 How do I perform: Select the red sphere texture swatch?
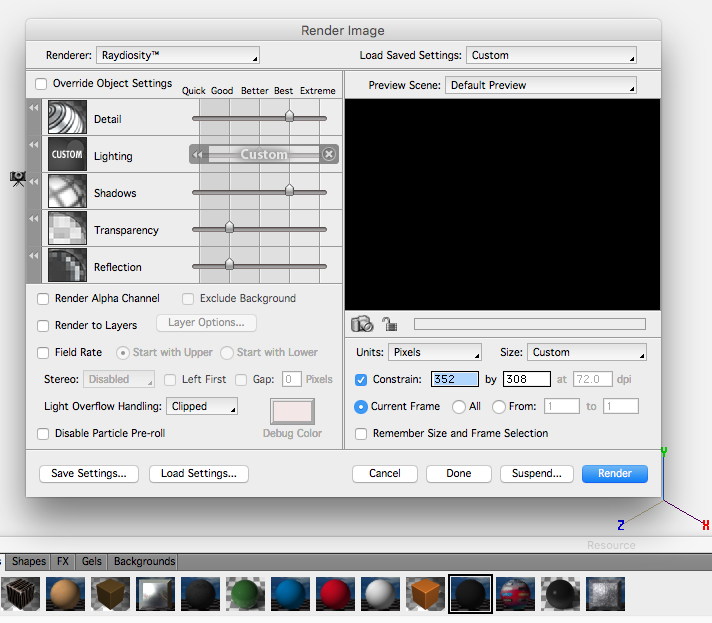click(x=335, y=594)
